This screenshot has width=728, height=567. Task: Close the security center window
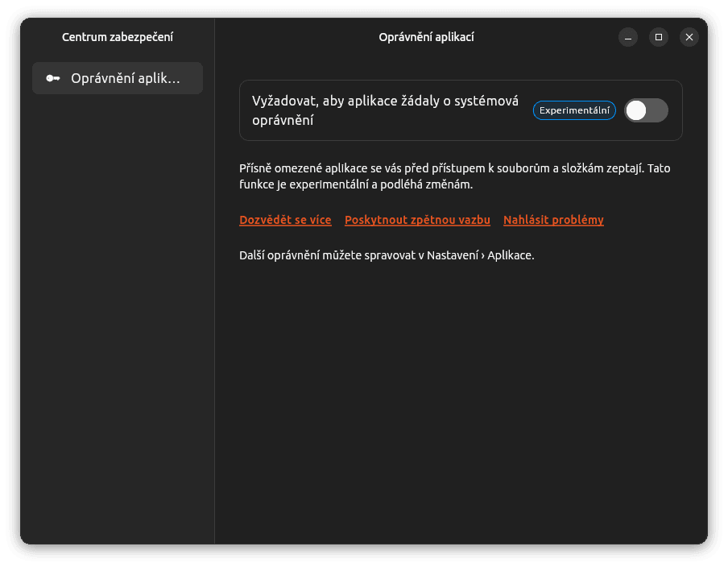click(x=689, y=37)
